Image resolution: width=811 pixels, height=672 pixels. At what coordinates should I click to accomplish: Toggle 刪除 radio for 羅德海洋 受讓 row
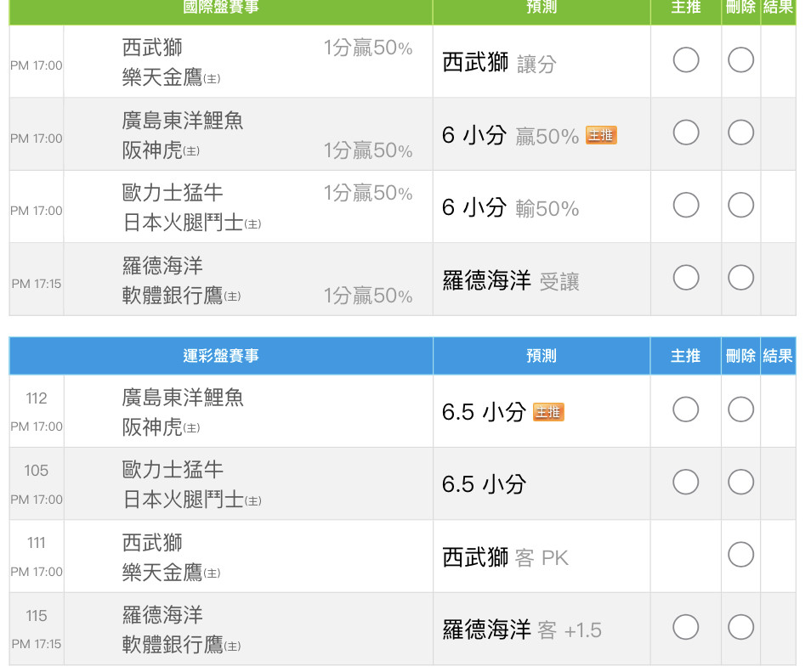pos(740,278)
